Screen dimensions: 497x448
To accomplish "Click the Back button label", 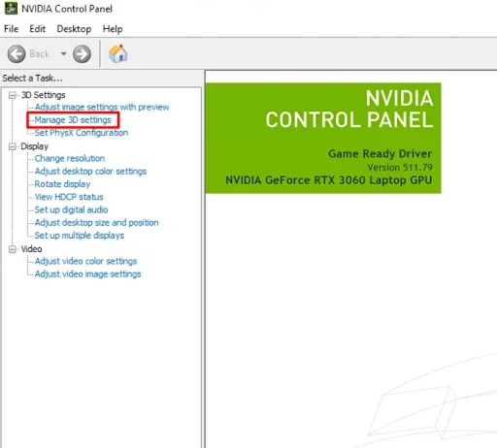I will [x=39, y=53].
